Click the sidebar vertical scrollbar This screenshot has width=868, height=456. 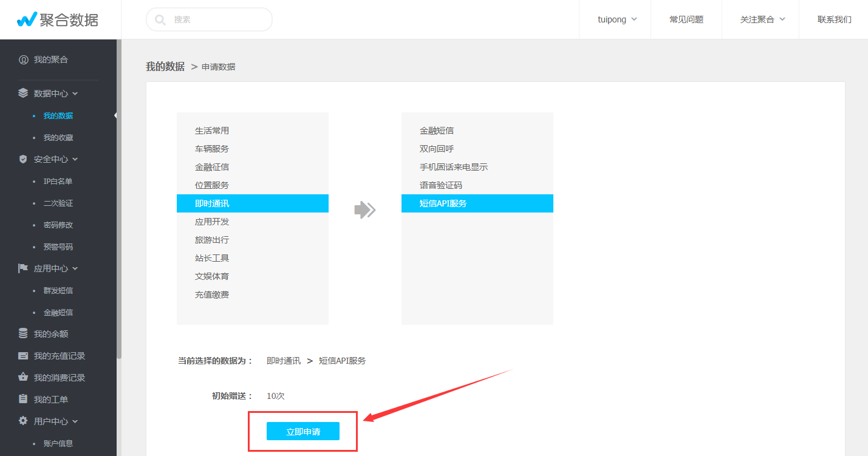[x=119, y=200]
